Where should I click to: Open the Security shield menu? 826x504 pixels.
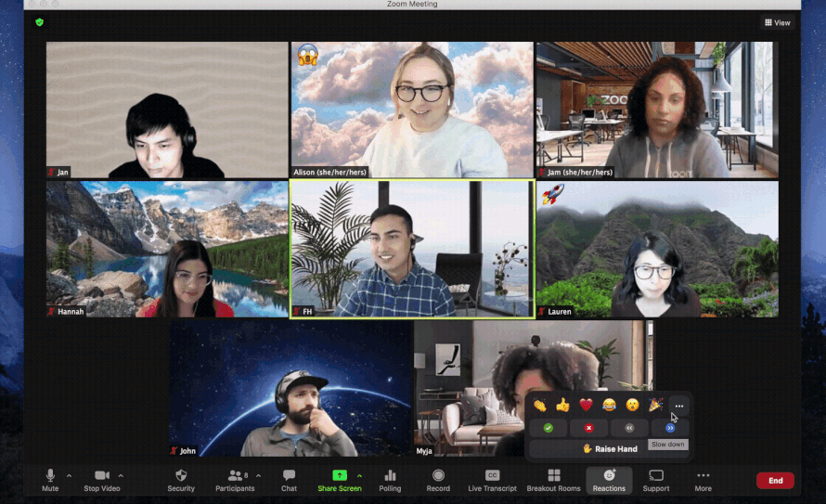point(181,480)
